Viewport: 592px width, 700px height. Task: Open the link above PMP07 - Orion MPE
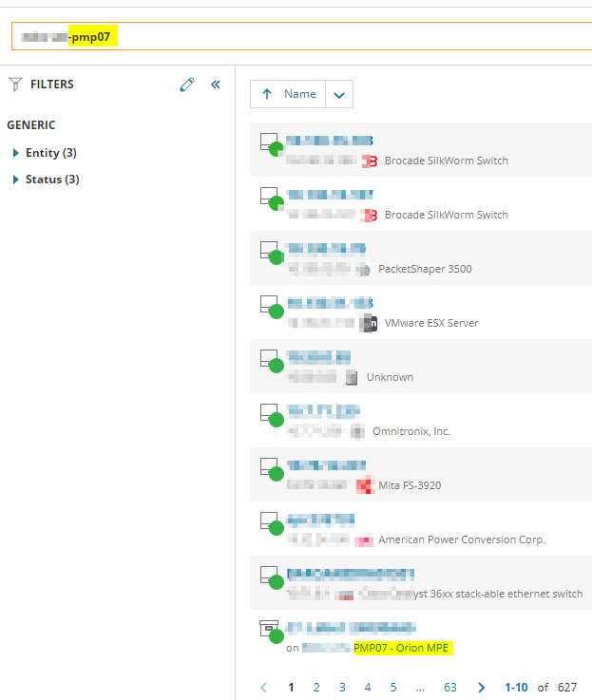click(x=352, y=628)
